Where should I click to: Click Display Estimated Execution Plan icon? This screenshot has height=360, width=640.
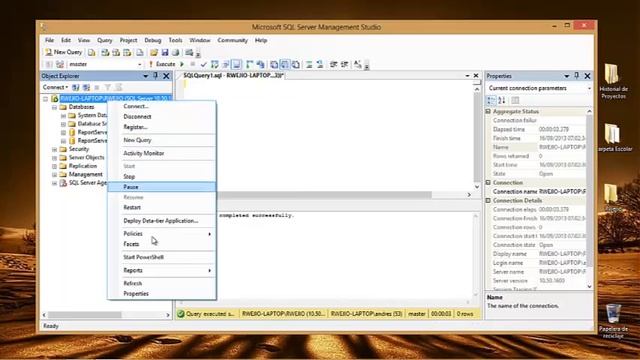pos(214,64)
